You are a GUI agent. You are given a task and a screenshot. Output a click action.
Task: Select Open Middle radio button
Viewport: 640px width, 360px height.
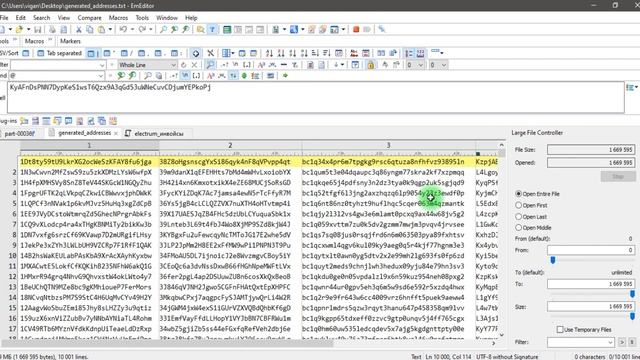518,227
